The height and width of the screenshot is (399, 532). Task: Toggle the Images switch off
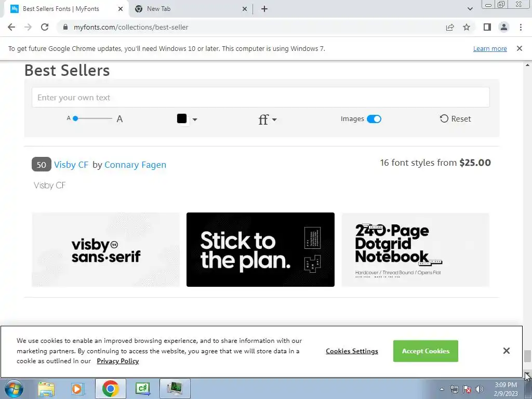tap(374, 119)
